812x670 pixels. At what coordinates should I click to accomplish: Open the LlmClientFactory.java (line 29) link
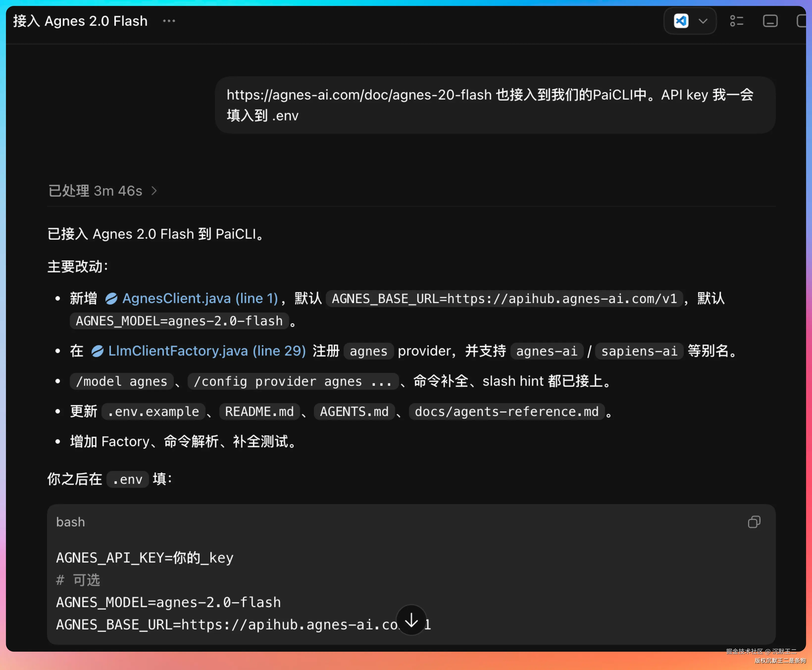207,351
